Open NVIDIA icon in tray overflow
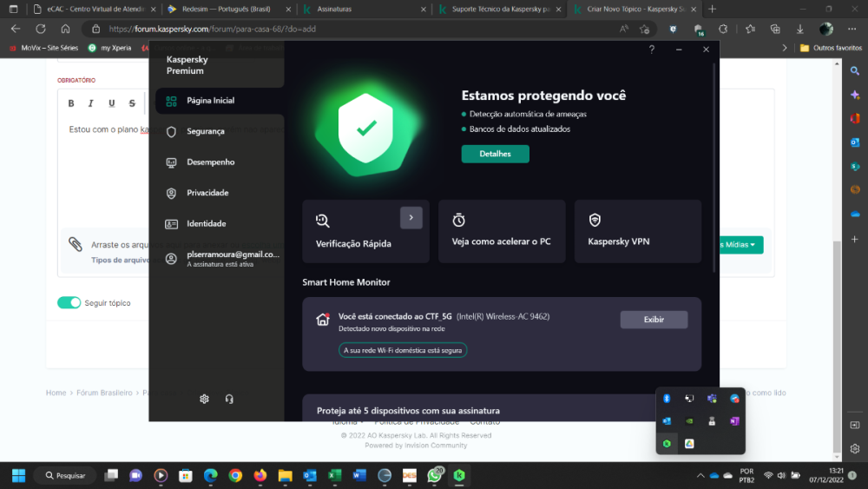868x489 pixels. [689, 421]
